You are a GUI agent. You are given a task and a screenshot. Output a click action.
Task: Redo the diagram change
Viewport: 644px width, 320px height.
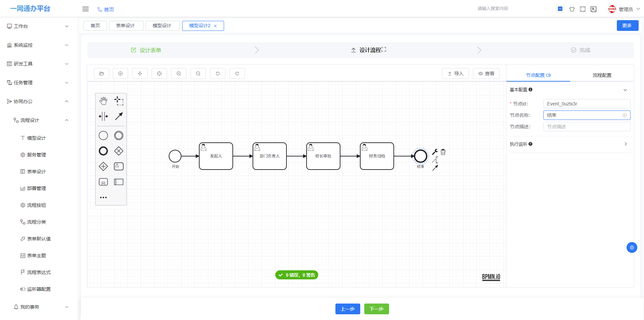(x=237, y=74)
